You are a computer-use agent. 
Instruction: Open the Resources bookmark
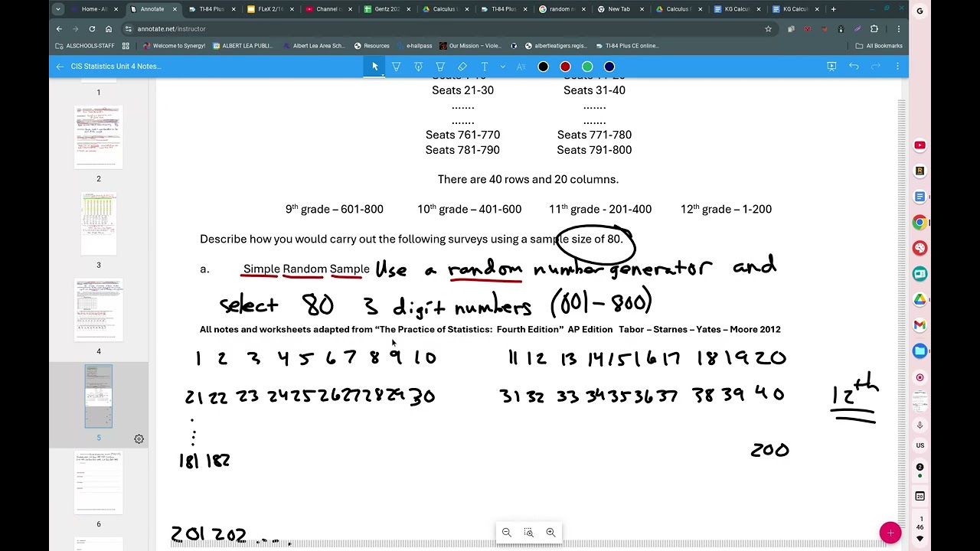(371, 46)
